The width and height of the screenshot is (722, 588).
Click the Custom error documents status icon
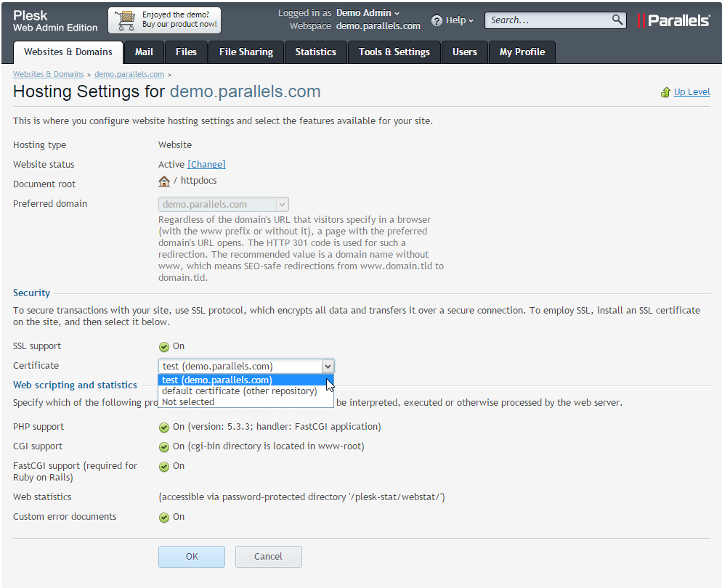(164, 518)
